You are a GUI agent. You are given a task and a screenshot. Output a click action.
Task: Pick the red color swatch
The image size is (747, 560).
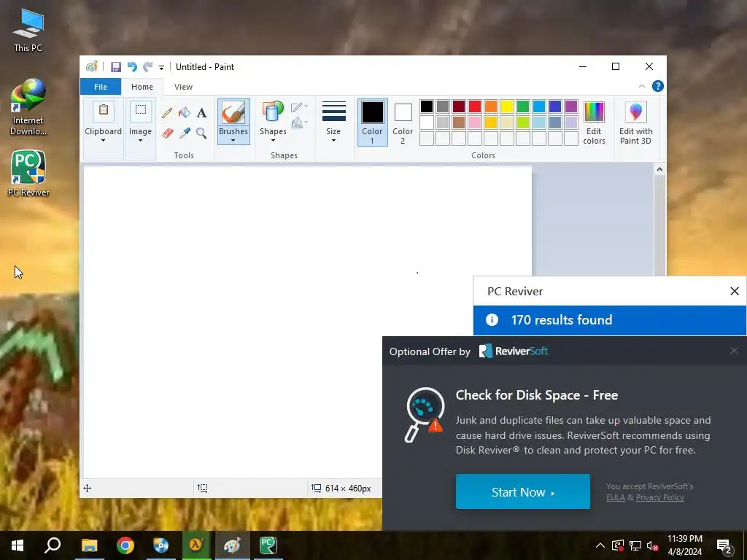[475, 106]
